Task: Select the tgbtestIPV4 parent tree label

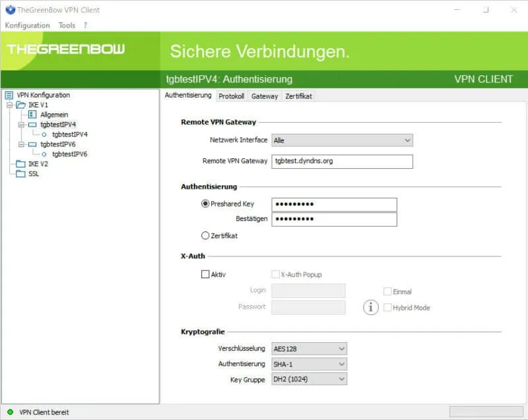Action: [58, 125]
